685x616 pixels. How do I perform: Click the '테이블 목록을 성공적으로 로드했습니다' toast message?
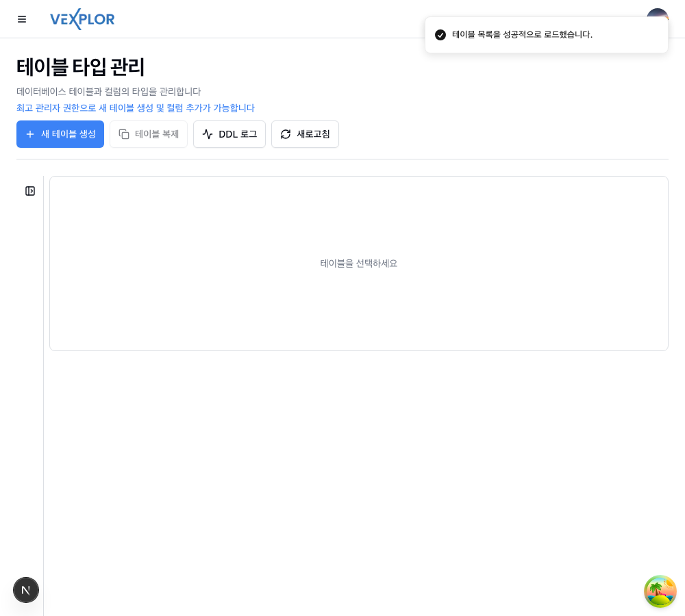click(522, 34)
